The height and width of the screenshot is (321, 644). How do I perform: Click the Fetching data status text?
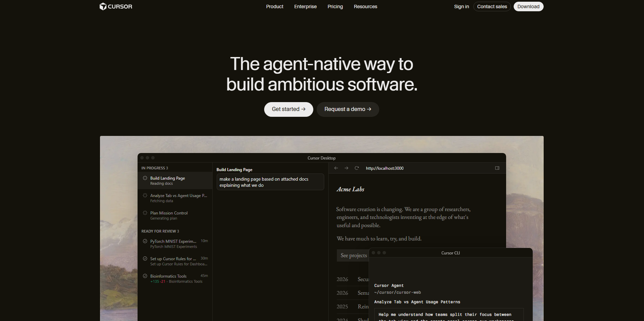[x=161, y=201]
